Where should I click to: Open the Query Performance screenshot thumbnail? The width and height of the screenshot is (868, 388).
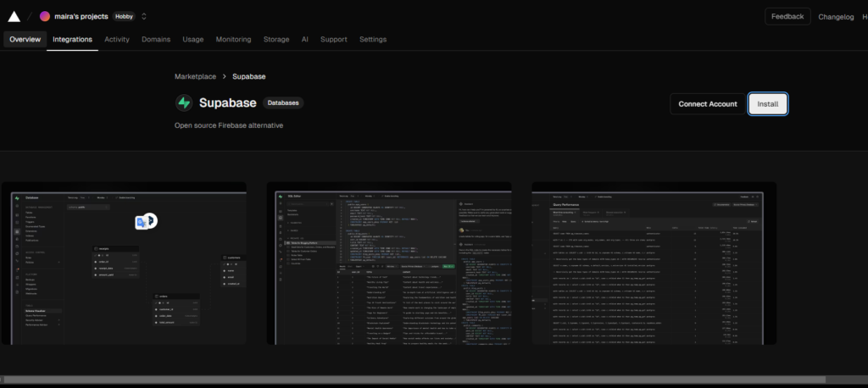tap(654, 263)
